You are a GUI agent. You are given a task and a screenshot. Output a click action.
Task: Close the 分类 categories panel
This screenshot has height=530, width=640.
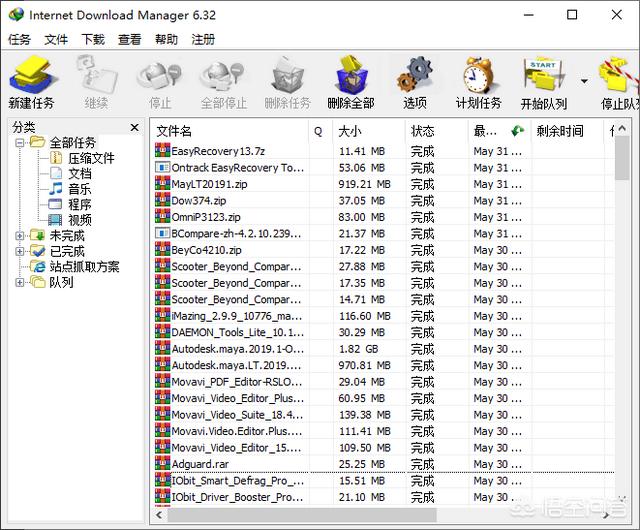coord(134,127)
